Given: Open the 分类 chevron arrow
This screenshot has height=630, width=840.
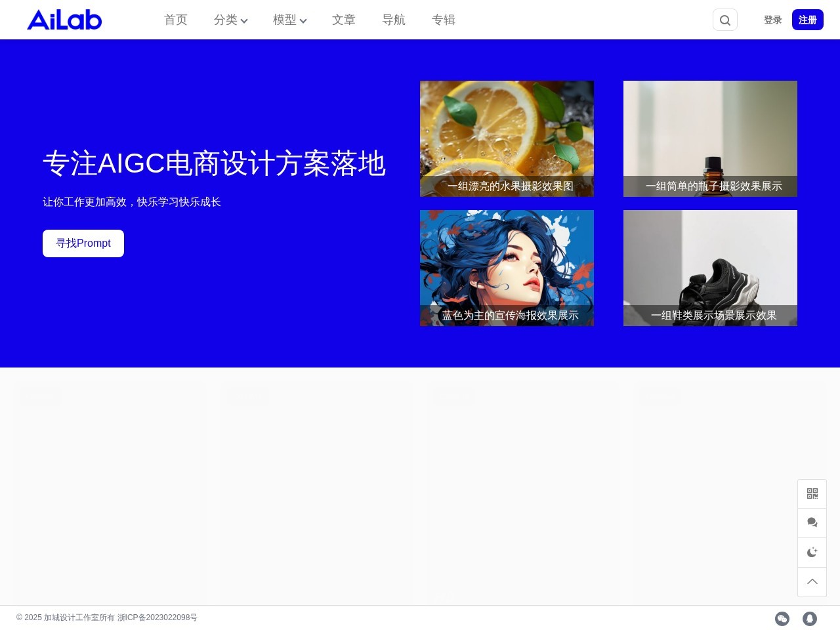Looking at the screenshot, I should 244,21.
